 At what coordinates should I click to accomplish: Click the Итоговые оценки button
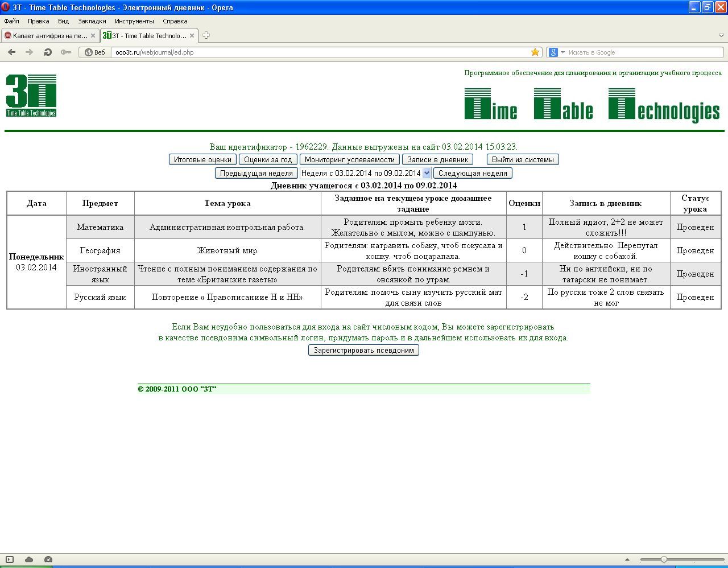coord(202,159)
